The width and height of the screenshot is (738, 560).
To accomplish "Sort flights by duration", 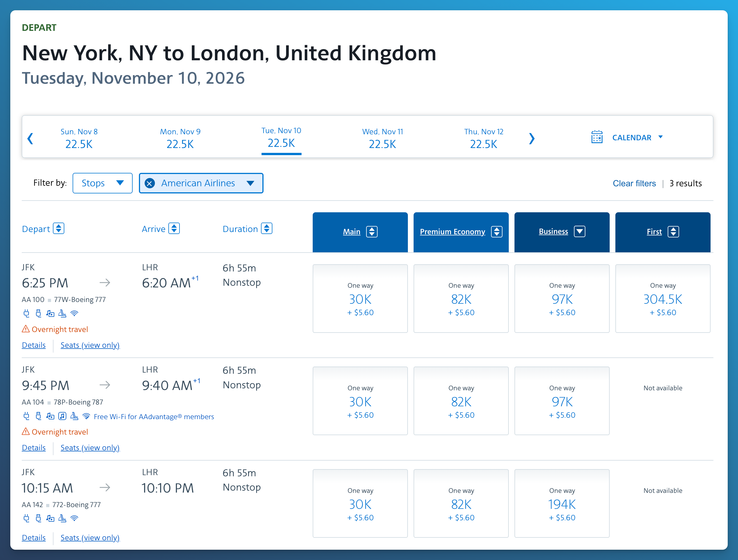I will pos(267,229).
